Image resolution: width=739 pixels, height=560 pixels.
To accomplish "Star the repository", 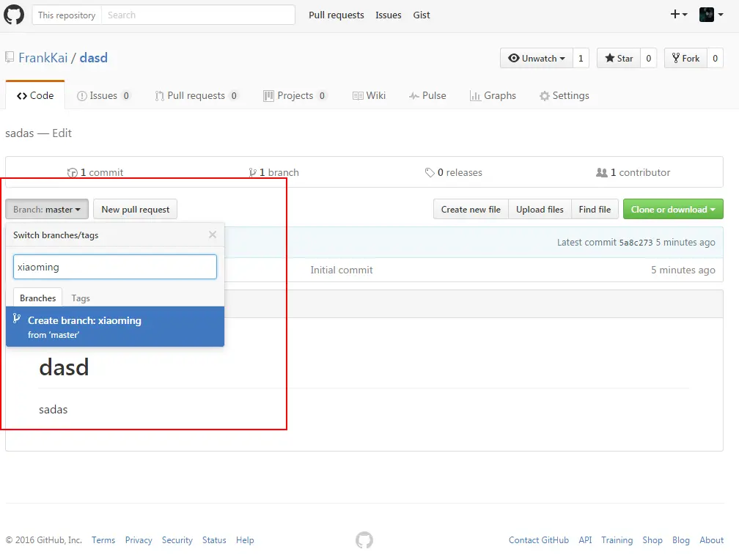I will 618,58.
